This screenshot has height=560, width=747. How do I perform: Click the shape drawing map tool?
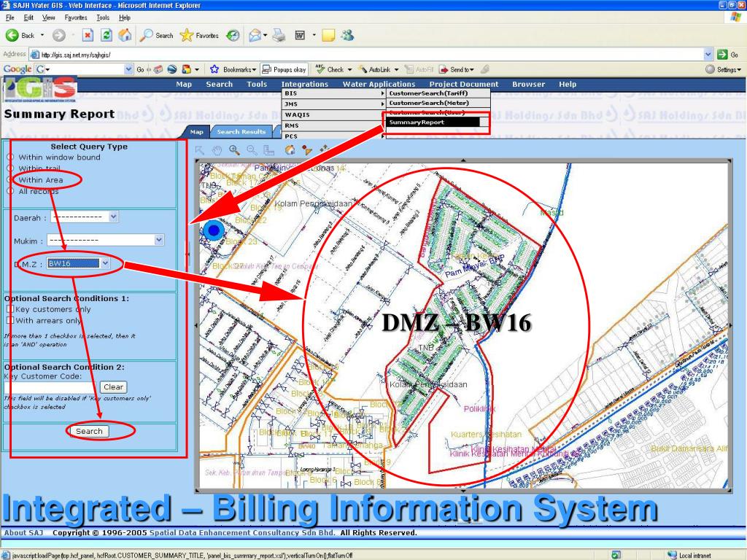point(307,150)
